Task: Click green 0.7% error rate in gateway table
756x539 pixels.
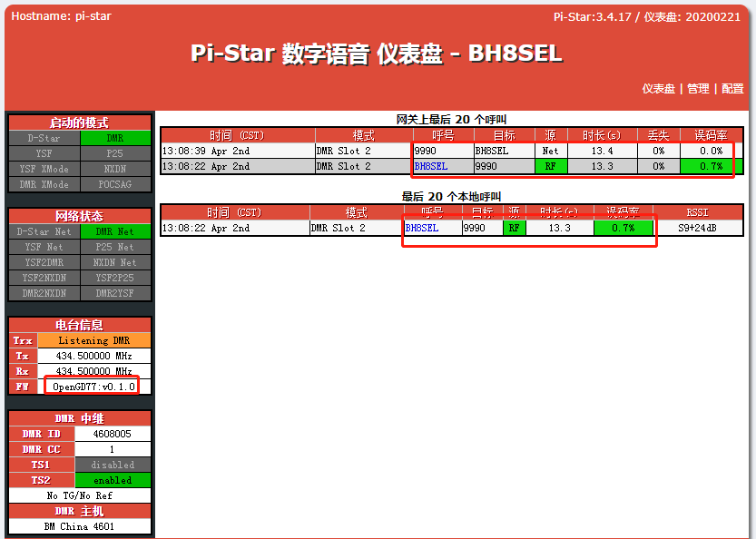Action: point(711,167)
